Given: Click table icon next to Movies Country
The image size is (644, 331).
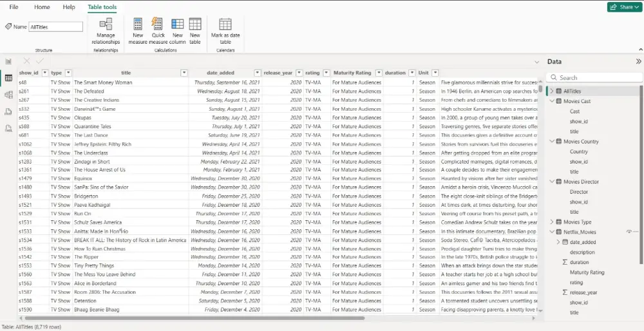Looking at the screenshot, I should coord(558,141).
